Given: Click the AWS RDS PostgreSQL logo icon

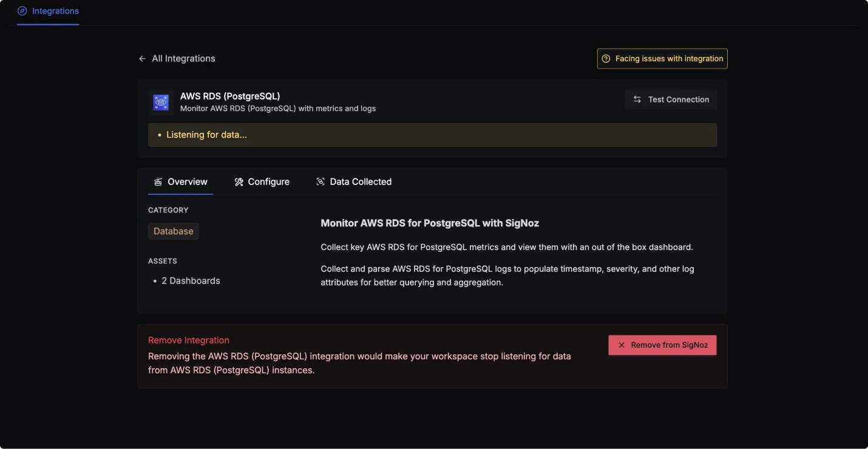Looking at the screenshot, I should point(161,102).
